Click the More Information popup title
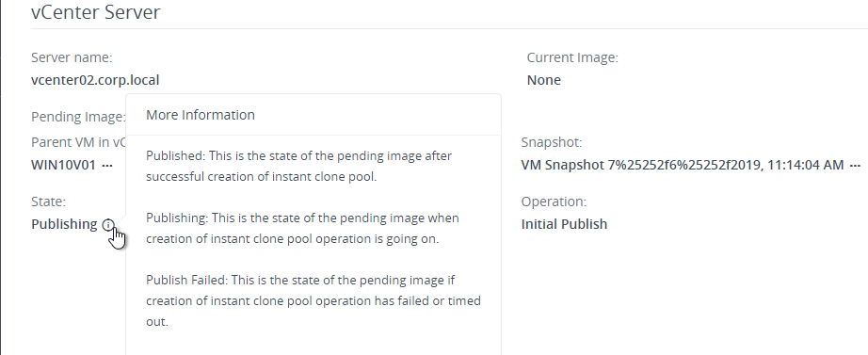 (x=201, y=115)
